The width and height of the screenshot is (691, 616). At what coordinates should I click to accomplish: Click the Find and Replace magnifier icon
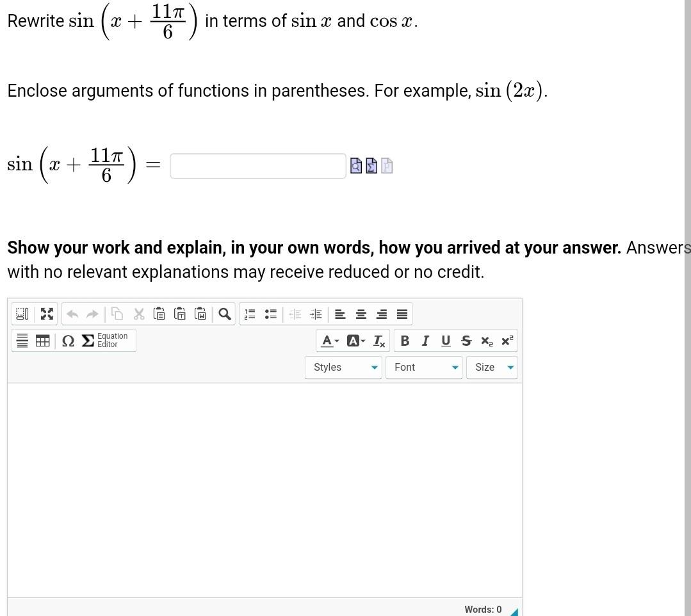224,314
